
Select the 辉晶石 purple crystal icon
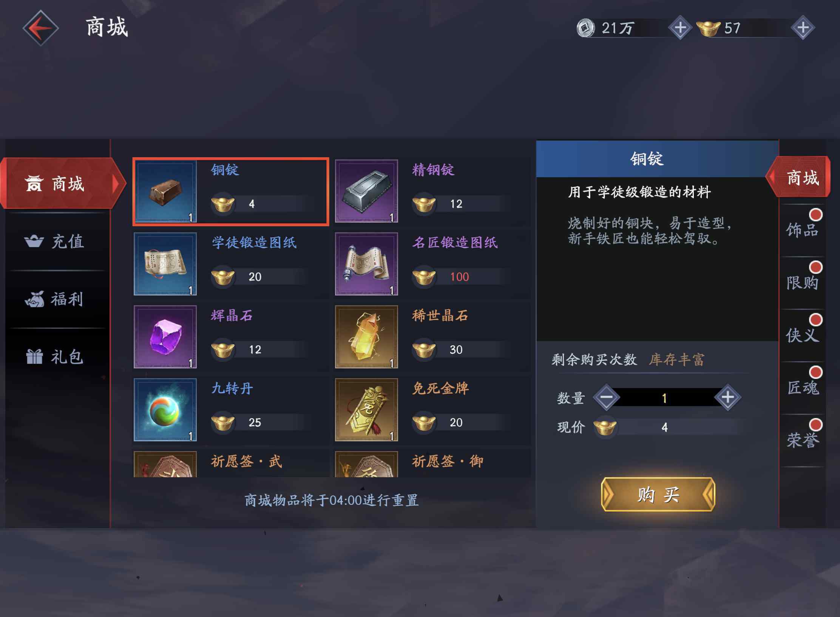165,337
